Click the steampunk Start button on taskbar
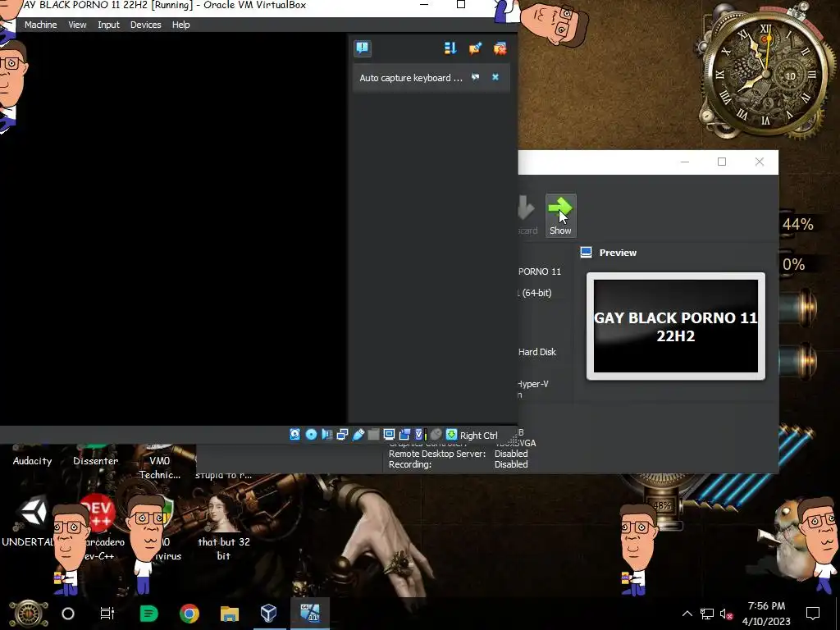 [x=29, y=614]
